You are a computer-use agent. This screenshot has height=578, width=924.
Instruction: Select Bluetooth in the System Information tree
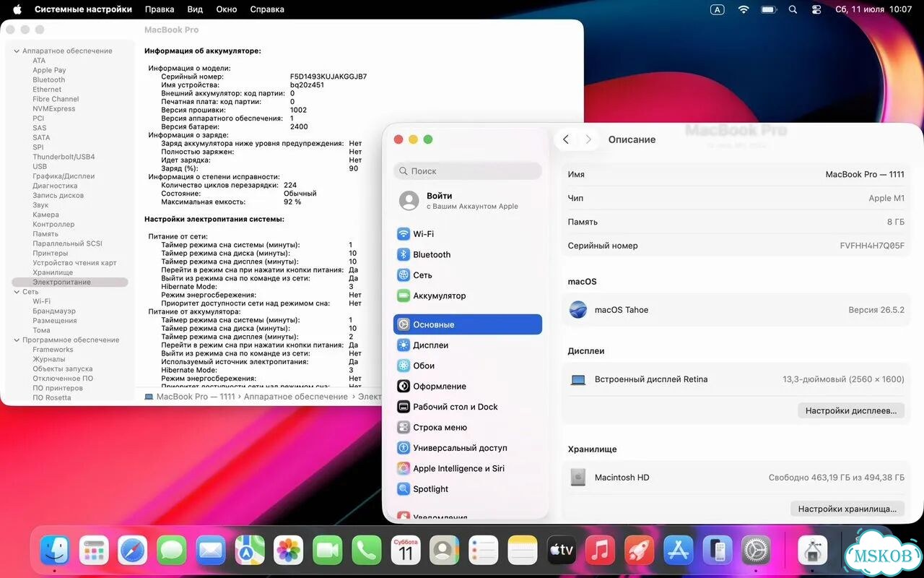pos(48,80)
